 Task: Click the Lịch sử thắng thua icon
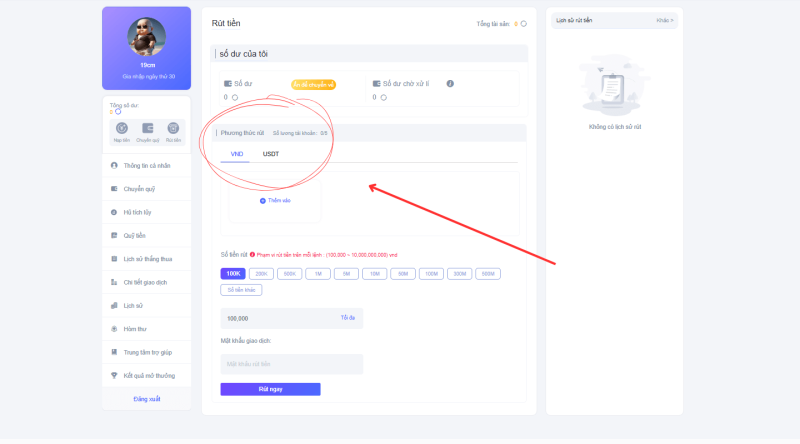click(x=114, y=259)
